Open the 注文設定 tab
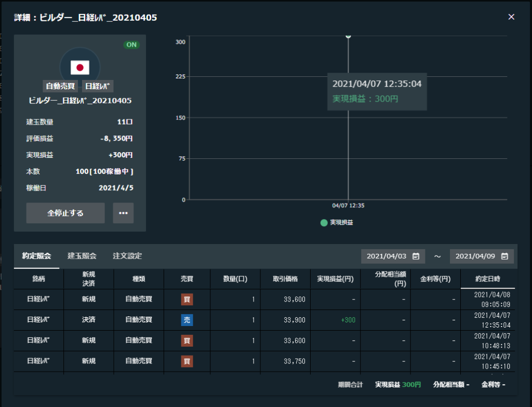This screenshot has height=407, width=532. click(127, 256)
